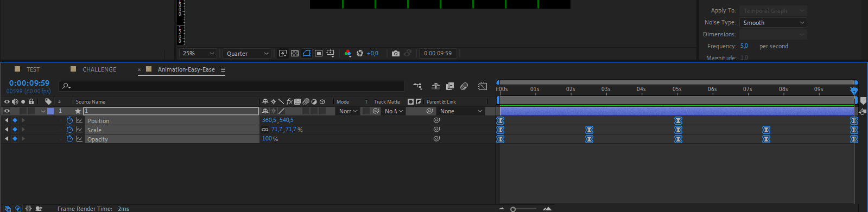Toggle mask and shape path visibility
Viewport: 868px width, 212px height.
click(x=307, y=53)
